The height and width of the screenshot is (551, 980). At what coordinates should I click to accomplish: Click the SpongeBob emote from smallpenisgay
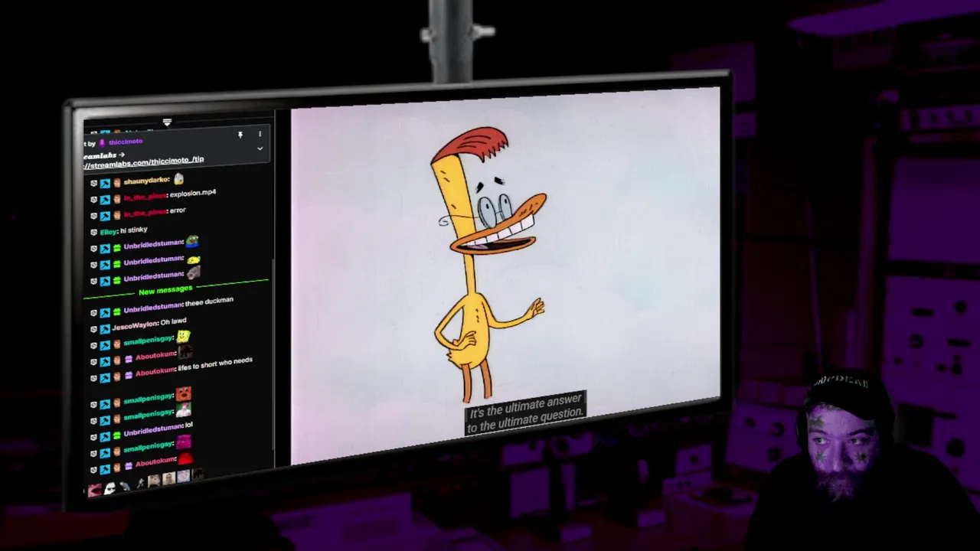(x=183, y=336)
